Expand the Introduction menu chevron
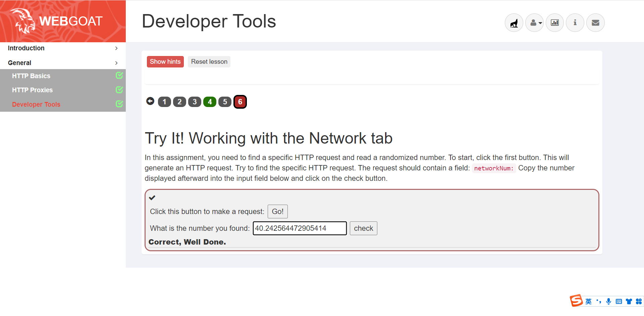644x316 pixels. pyautogui.click(x=116, y=48)
